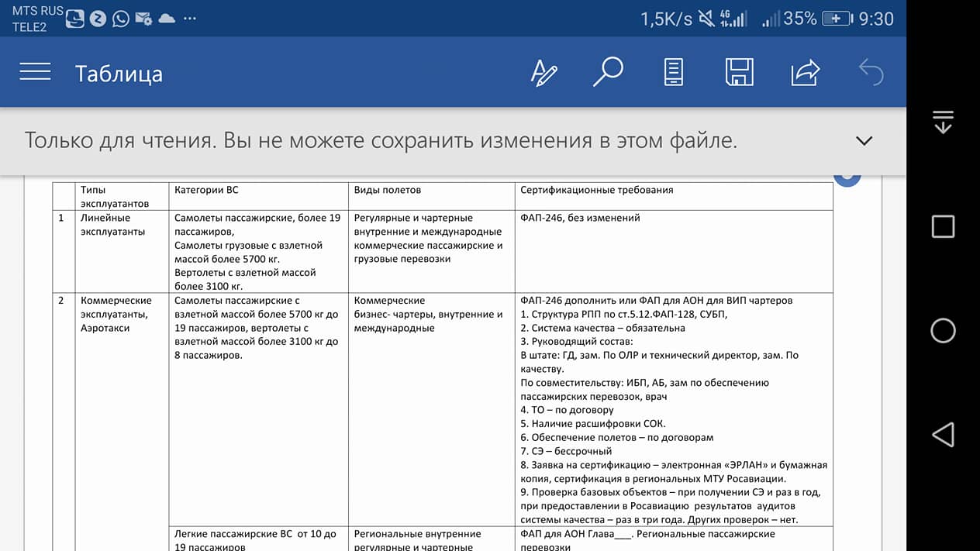Expand the read-only notification banner chevron
The width and height of the screenshot is (980, 551).
tap(864, 141)
